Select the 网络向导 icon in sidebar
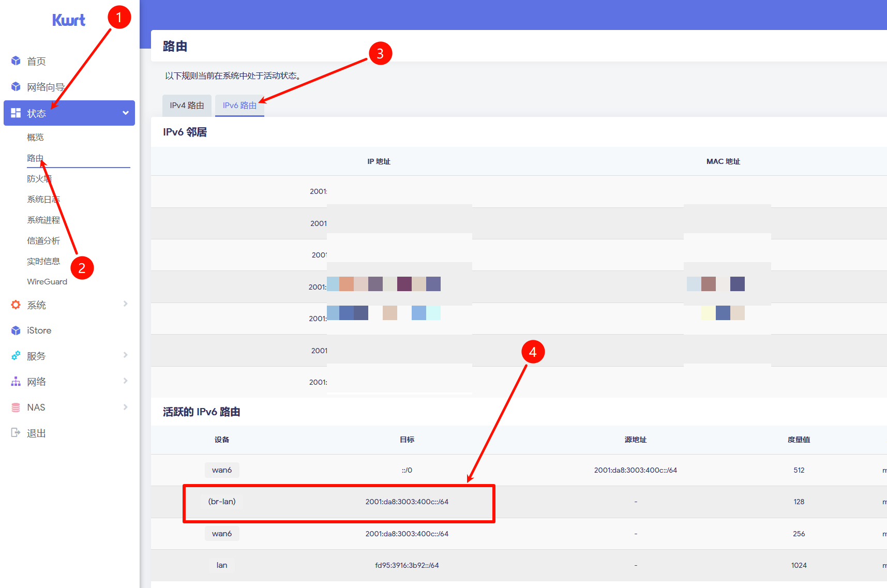Screen dimensions: 887x588 [16, 86]
